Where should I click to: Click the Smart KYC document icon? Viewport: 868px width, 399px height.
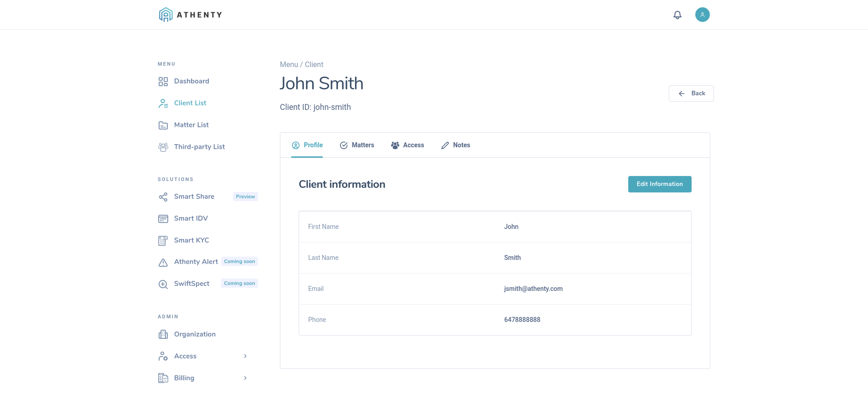point(163,240)
